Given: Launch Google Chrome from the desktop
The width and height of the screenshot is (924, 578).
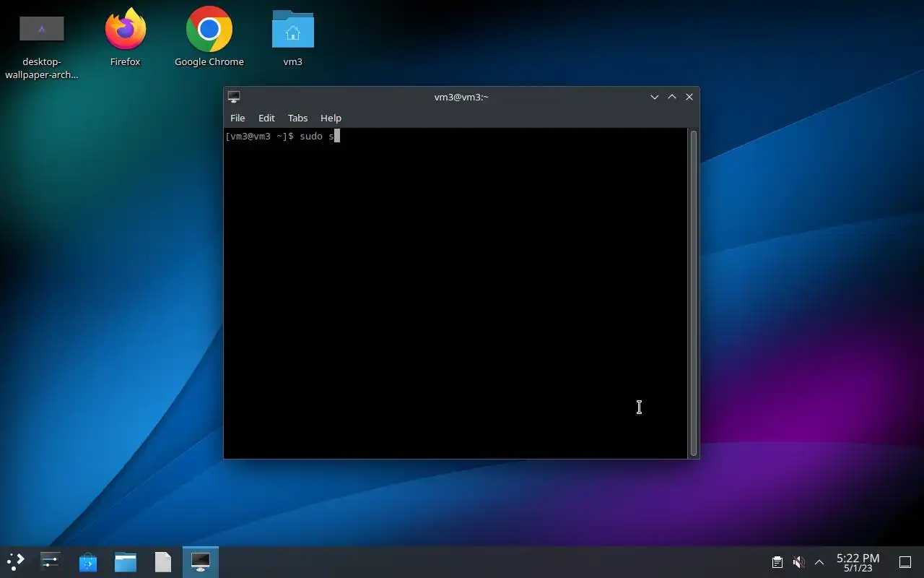Looking at the screenshot, I should tap(209, 38).
